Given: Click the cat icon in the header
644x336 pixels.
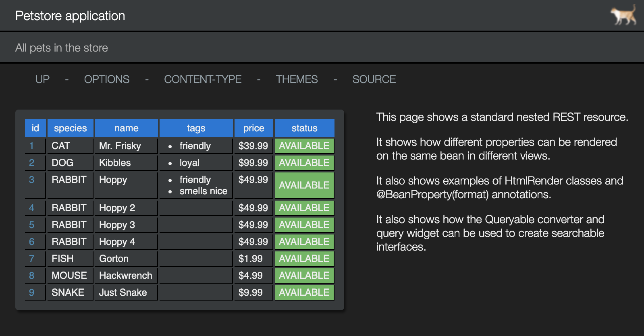Looking at the screenshot, I should pos(623,15).
